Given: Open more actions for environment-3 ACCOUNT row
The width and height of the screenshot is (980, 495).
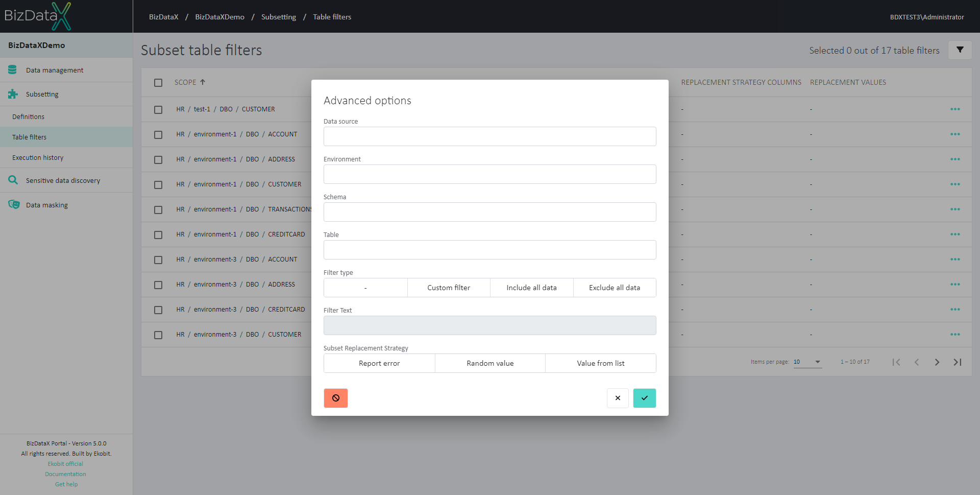Looking at the screenshot, I should [955, 260].
